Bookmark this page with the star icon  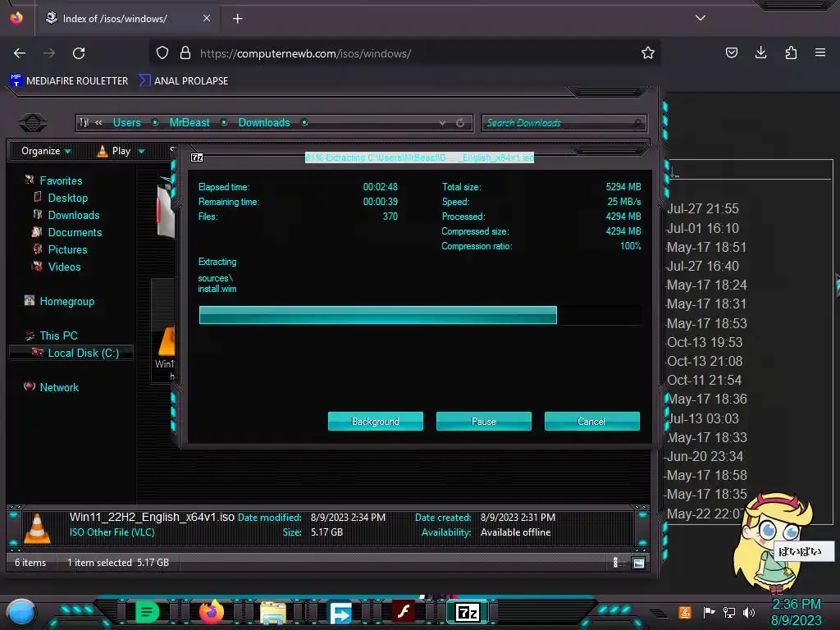click(x=648, y=52)
